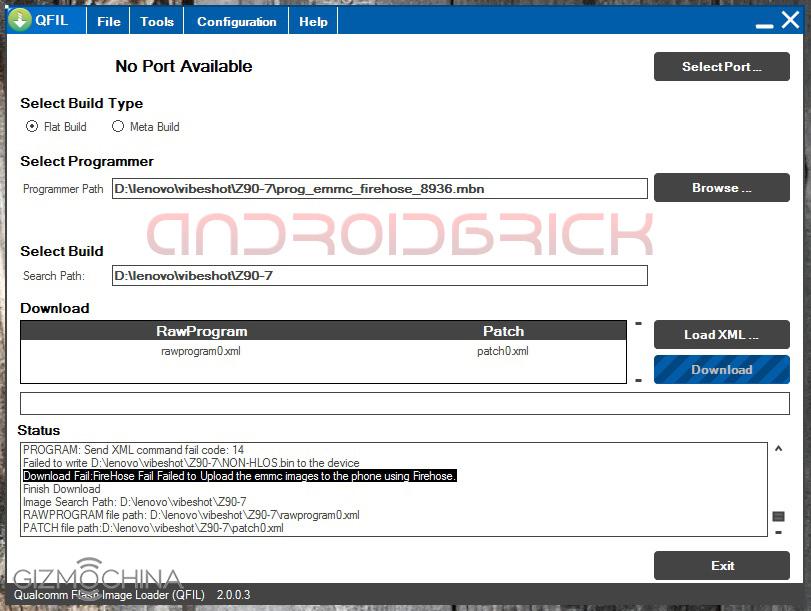811x611 pixels.
Task: Start flashing with the Download button
Action: coord(722,369)
